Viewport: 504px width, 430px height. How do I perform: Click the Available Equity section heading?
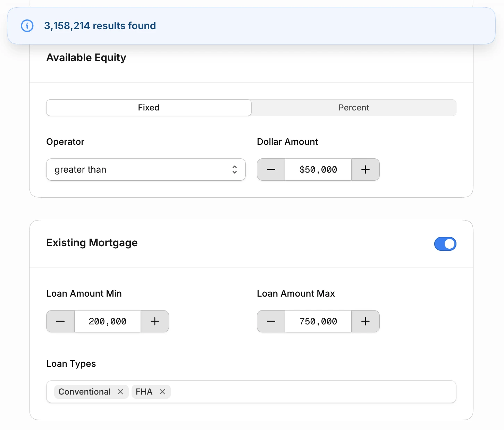pyautogui.click(x=86, y=58)
